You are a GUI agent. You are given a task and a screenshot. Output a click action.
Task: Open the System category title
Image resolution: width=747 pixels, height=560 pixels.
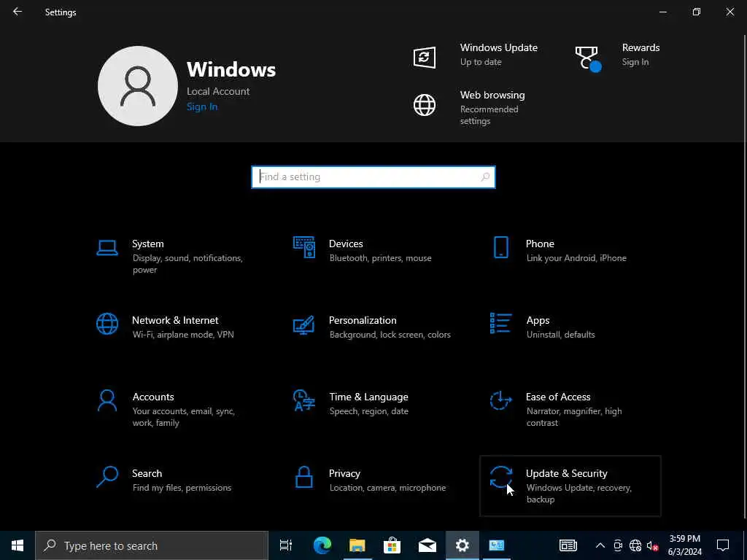[x=147, y=244]
